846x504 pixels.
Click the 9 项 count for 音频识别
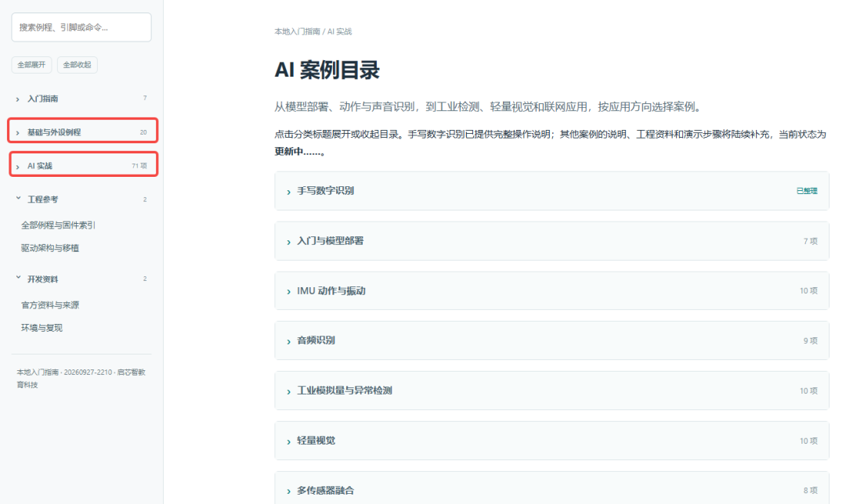click(x=811, y=340)
